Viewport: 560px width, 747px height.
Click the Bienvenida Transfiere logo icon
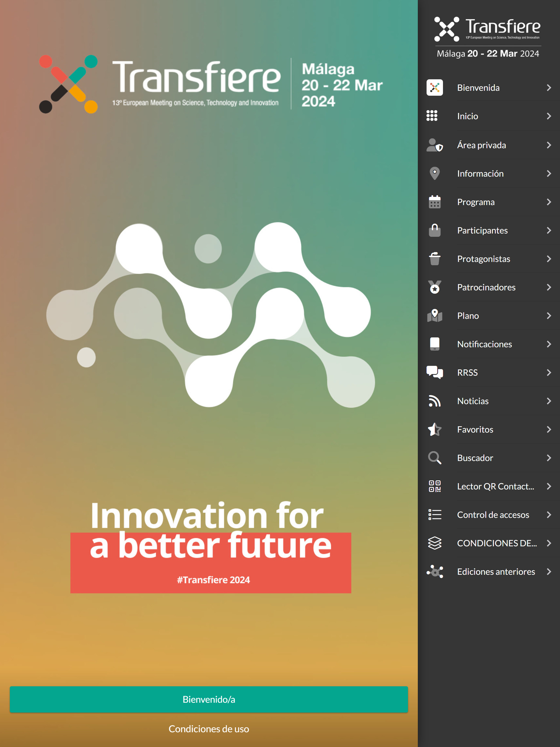tap(434, 87)
